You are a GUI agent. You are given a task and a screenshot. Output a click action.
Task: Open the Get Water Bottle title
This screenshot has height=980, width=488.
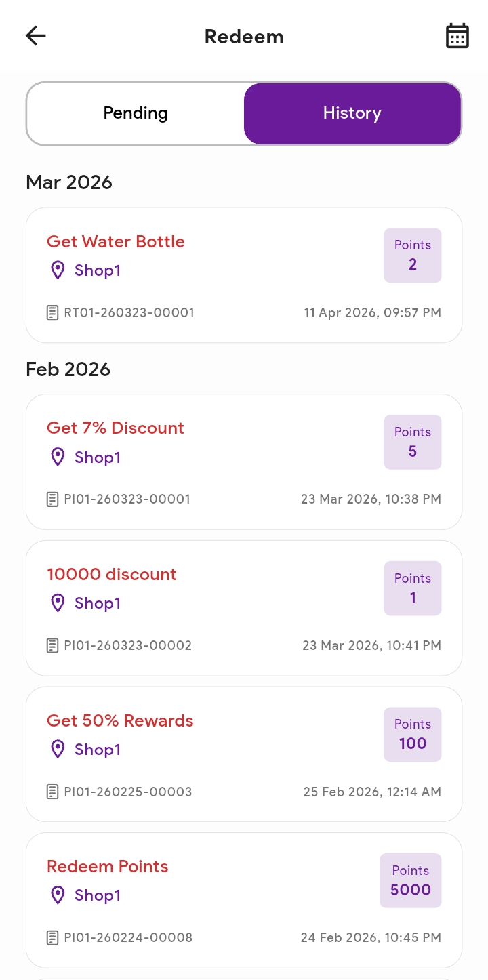[116, 242]
